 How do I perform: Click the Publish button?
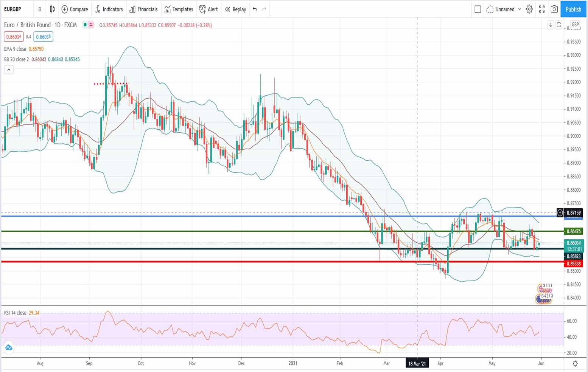pyautogui.click(x=573, y=9)
